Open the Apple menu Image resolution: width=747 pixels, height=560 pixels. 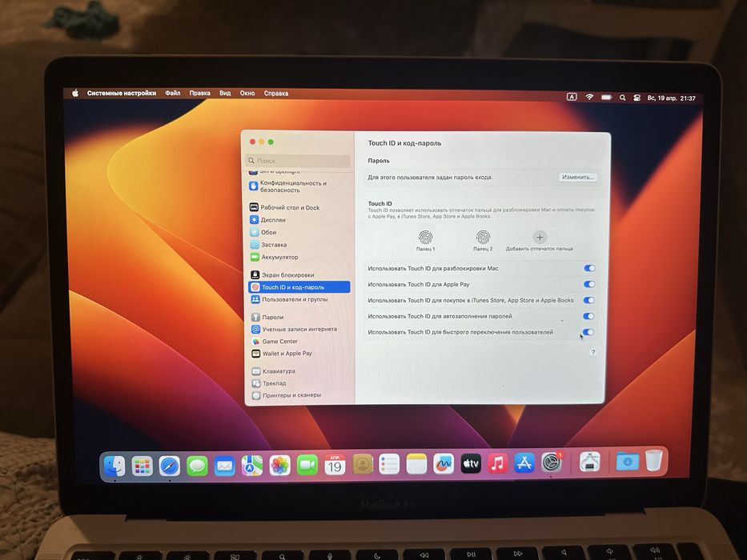click(75, 94)
